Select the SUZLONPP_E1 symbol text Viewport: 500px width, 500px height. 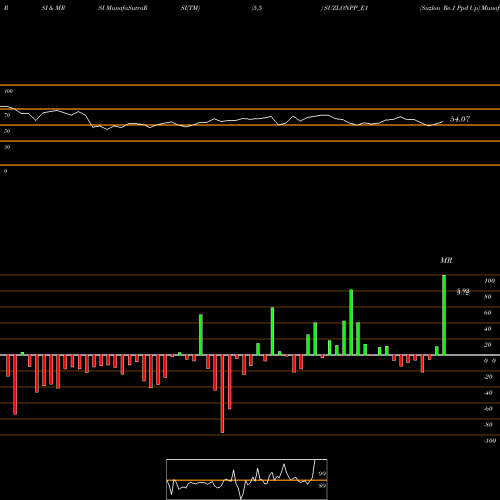pyautogui.click(x=346, y=8)
